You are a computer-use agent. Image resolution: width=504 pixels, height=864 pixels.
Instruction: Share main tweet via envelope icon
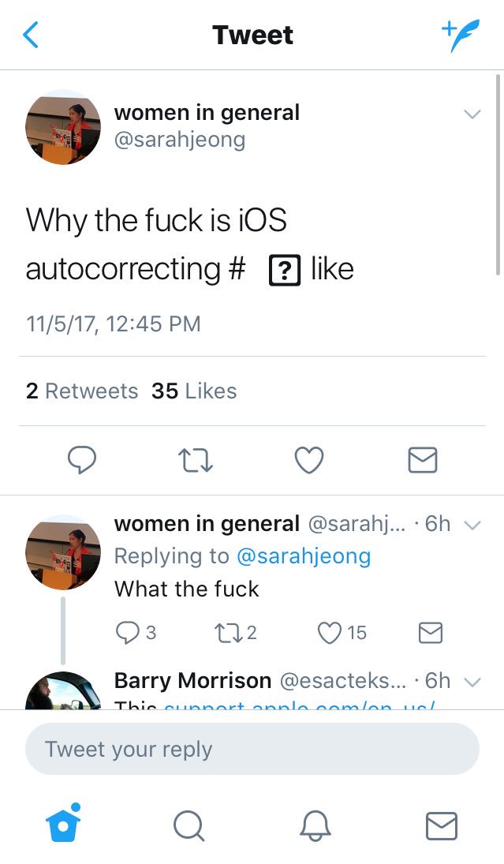423,460
